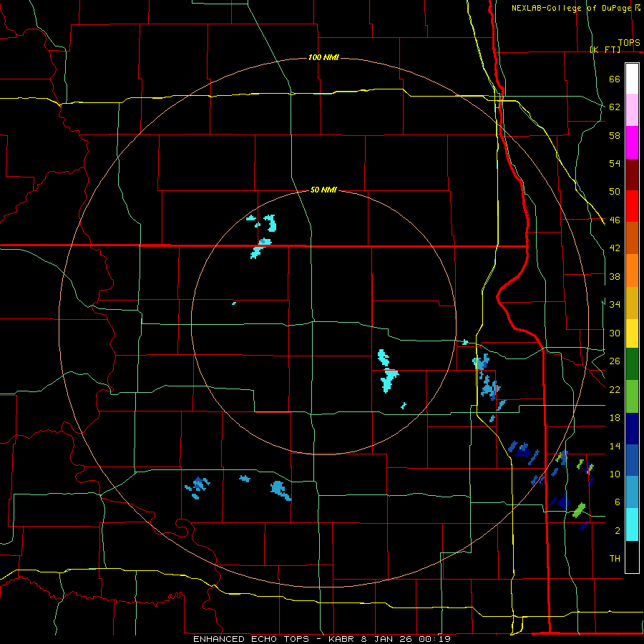Click the medium blue legend swatch
The width and height of the screenshot is (644, 644).
point(632,460)
